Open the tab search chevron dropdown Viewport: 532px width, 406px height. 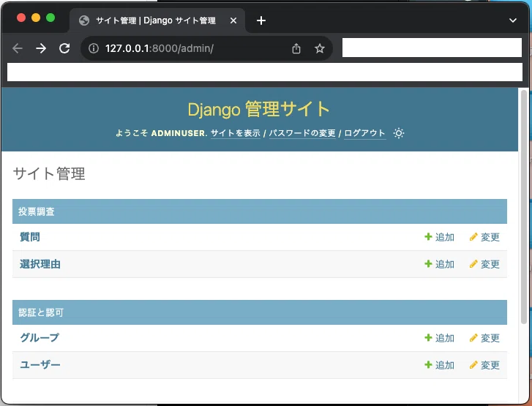click(x=513, y=20)
